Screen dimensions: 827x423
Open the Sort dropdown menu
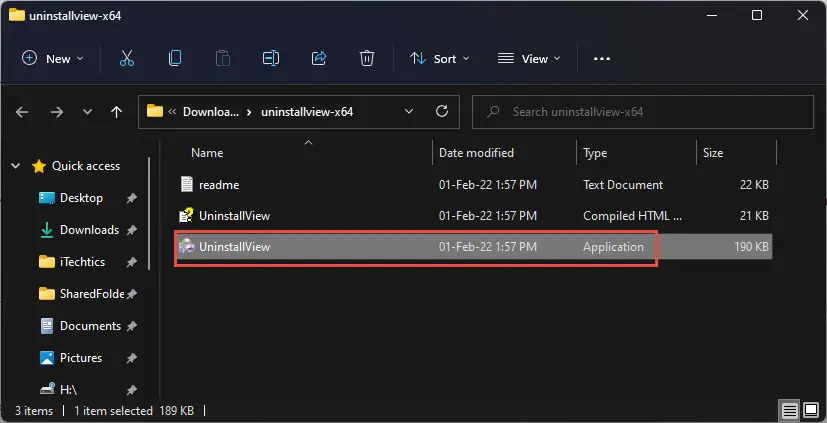(x=439, y=59)
